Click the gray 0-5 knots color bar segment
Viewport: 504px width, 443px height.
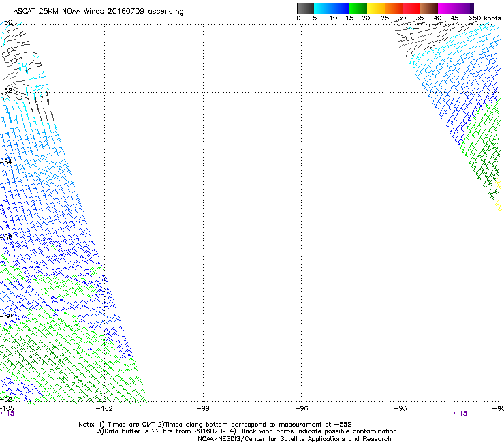pos(305,8)
